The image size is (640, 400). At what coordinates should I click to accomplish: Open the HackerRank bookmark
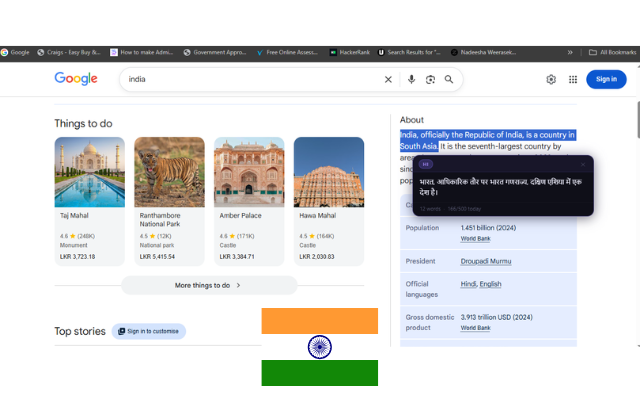tap(349, 52)
